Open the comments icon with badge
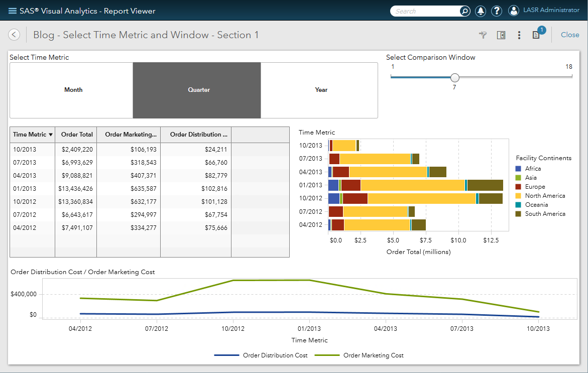Viewport: 588px width, 373px height. pyautogui.click(x=536, y=35)
